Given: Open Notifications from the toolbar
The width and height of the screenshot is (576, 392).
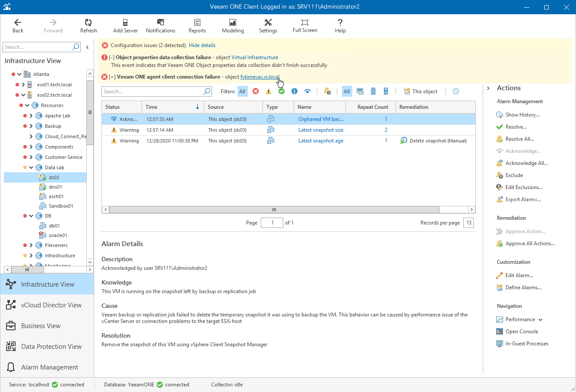Looking at the screenshot, I should (161, 26).
